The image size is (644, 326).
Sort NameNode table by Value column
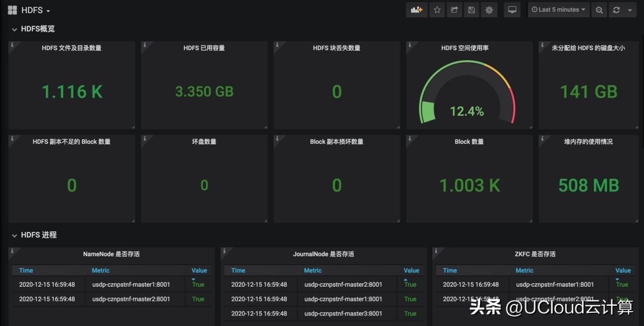(x=199, y=270)
